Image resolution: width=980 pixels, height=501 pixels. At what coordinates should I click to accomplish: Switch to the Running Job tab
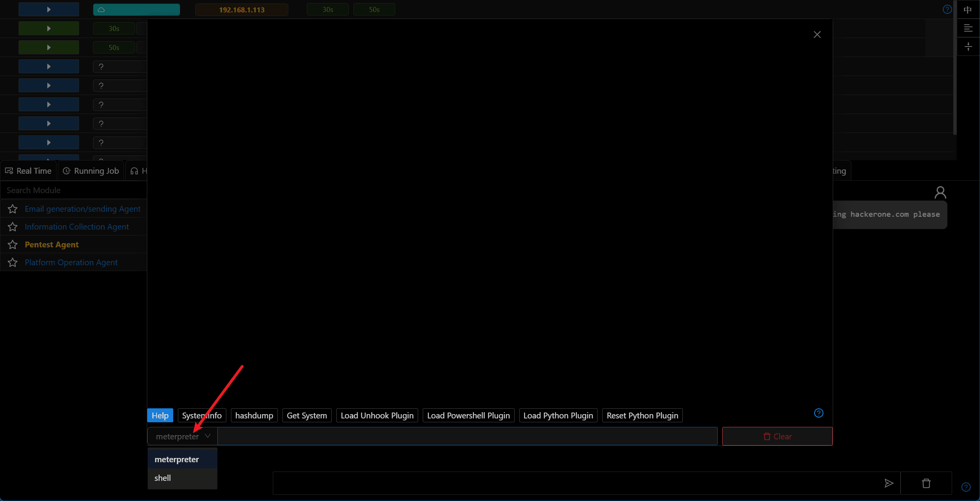(91, 171)
